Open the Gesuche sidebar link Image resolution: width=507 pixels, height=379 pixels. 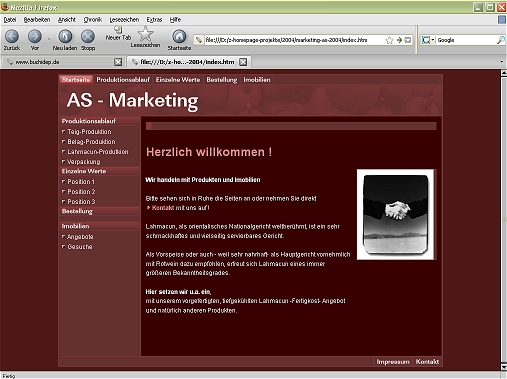(x=80, y=247)
